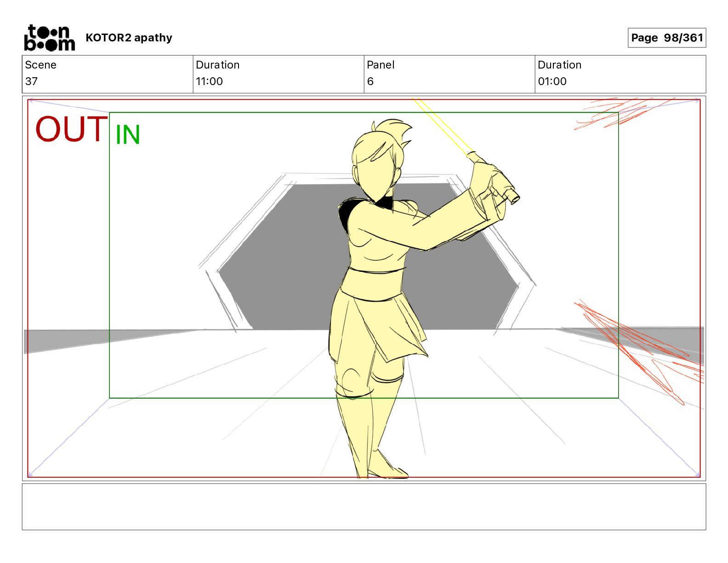Select the 'Panel' header label
This screenshot has width=728, height=563.
tap(381, 65)
